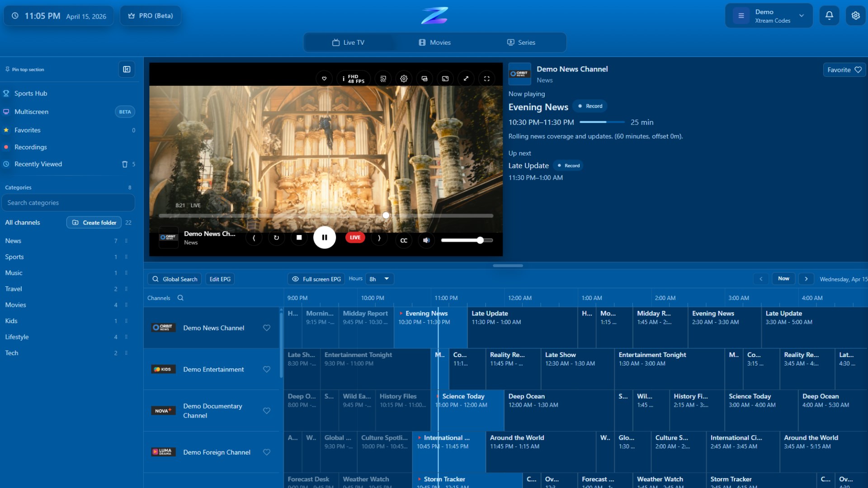Favorite Demo Foreign Channel row
The height and width of the screenshot is (488, 868).
[x=267, y=452]
